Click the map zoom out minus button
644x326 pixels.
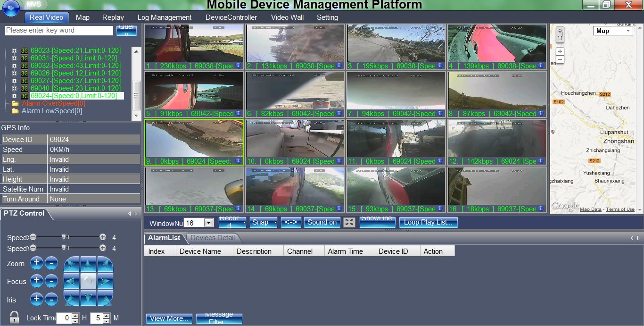[560, 60]
